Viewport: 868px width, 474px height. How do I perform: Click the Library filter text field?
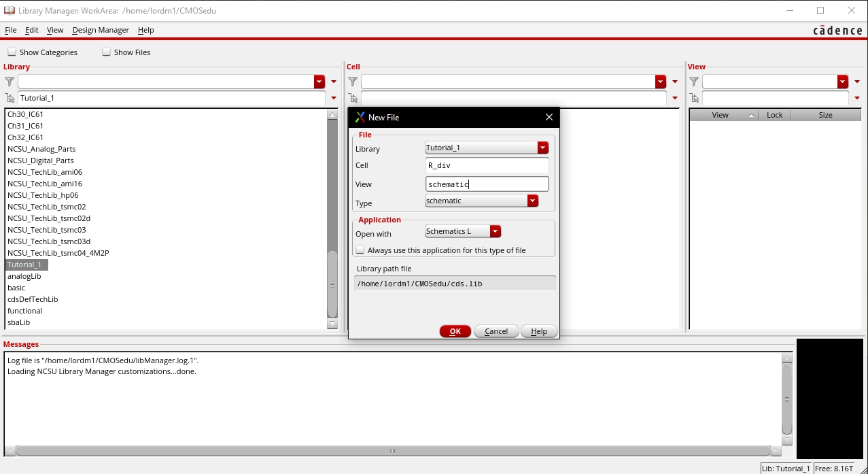[x=166, y=82]
